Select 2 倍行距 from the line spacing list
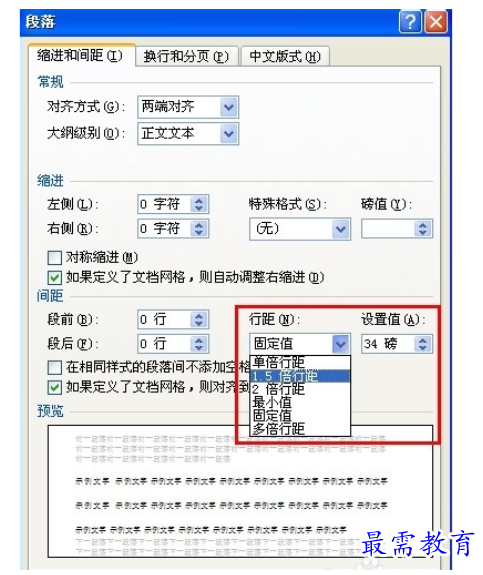 [300, 389]
